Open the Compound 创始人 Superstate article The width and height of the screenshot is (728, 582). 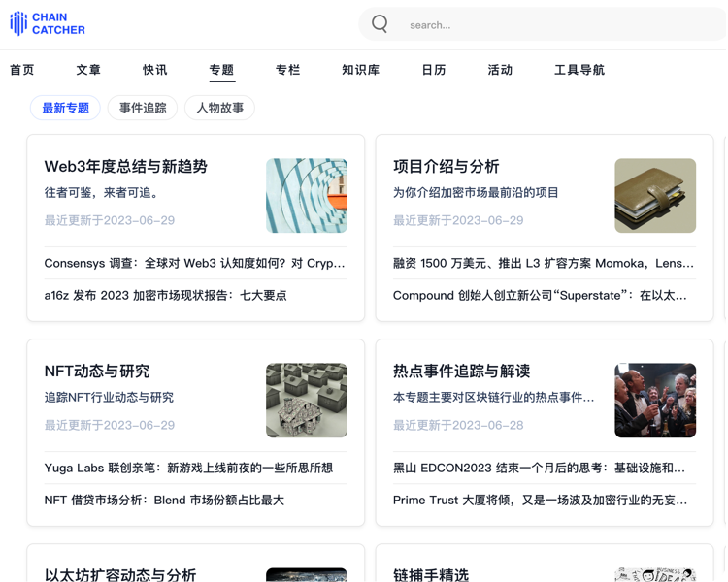tap(540, 295)
